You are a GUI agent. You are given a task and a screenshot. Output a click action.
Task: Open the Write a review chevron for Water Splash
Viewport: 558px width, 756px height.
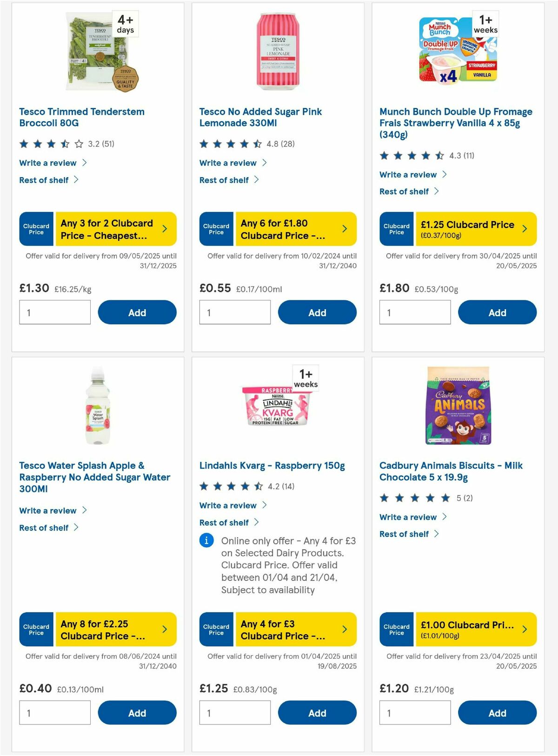click(x=85, y=511)
